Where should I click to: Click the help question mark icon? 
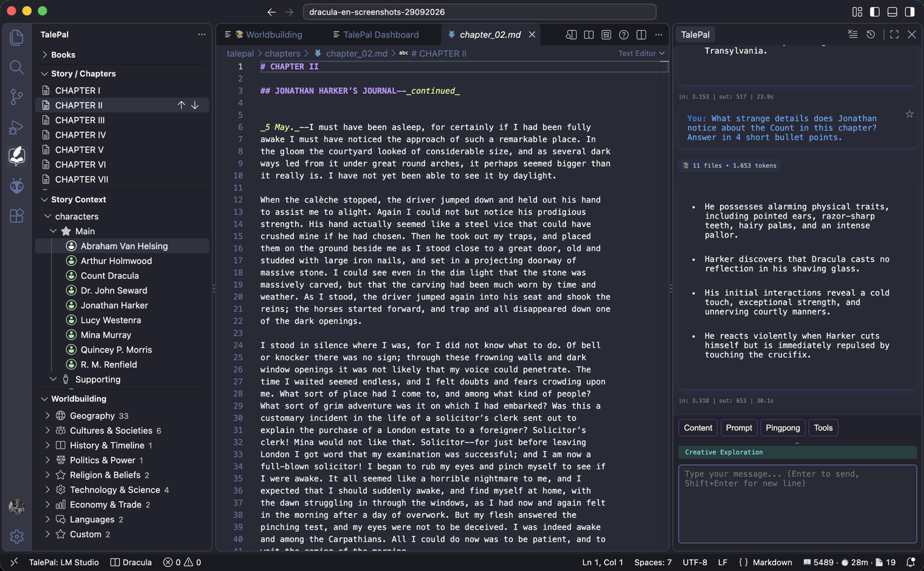(624, 35)
